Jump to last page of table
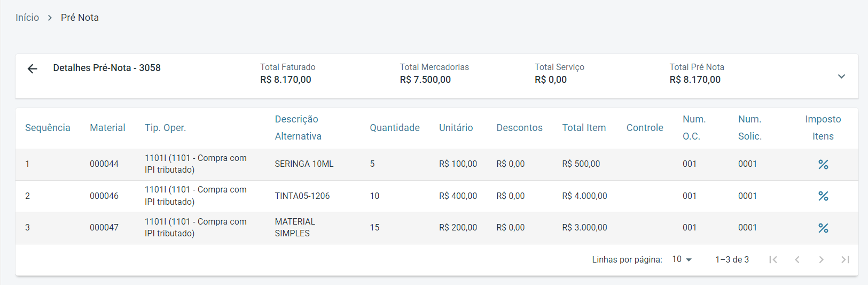Image resolution: width=868 pixels, height=285 pixels. click(x=845, y=260)
